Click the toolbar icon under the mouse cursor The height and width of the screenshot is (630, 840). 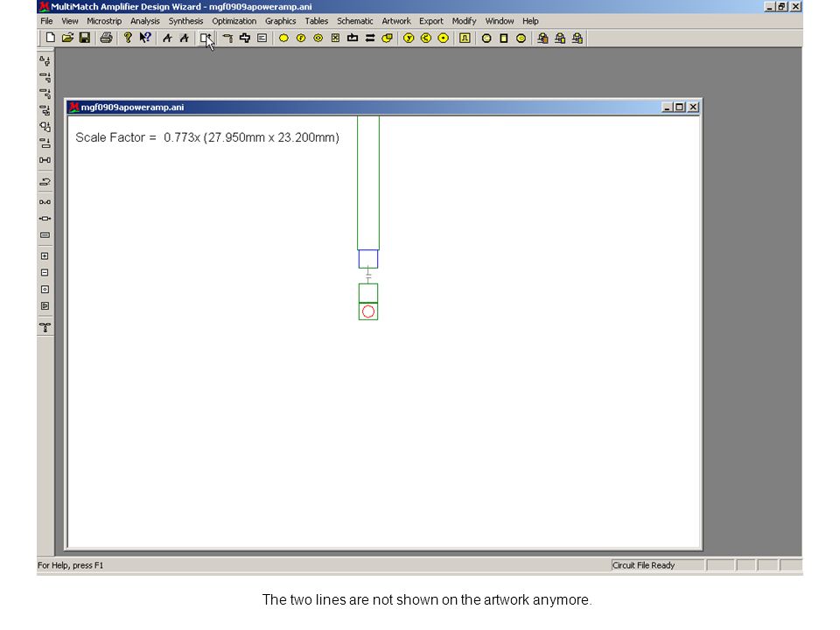pyautogui.click(x=206, y=38)
